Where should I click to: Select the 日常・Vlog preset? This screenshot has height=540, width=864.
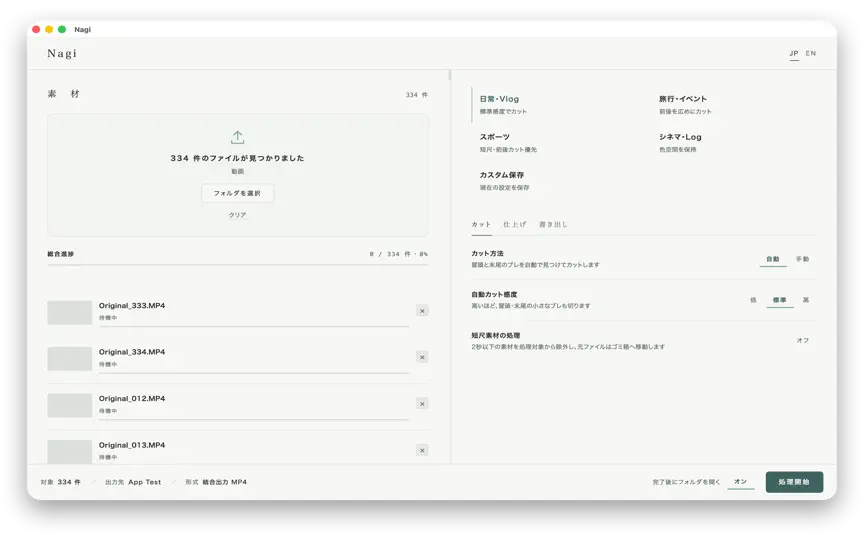[x=557, y=104]
